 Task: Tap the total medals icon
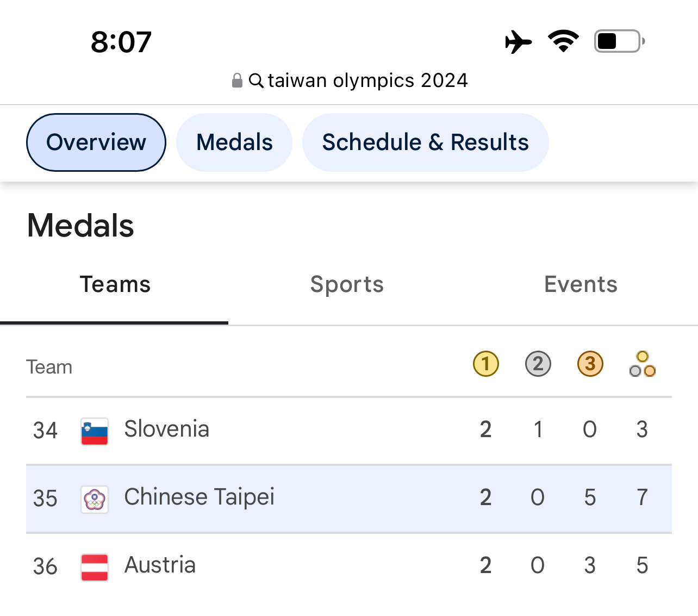tap(642, 364)
